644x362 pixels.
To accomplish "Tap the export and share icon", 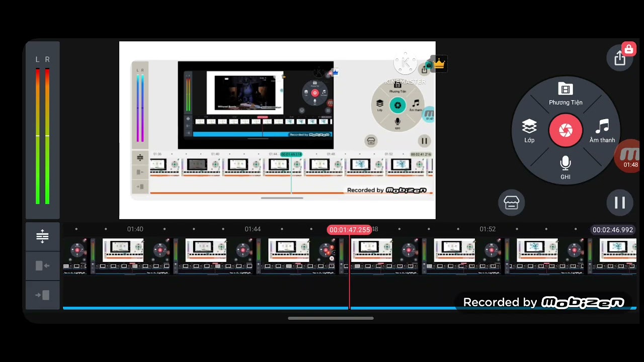I will point(620,58).
